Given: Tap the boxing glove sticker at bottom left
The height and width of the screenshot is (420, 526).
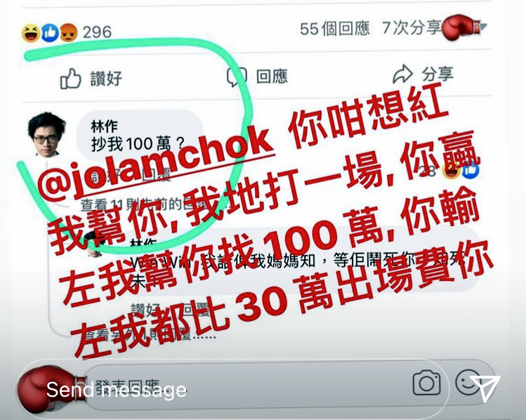Looking at the screenshot, I should click(51, 389).
